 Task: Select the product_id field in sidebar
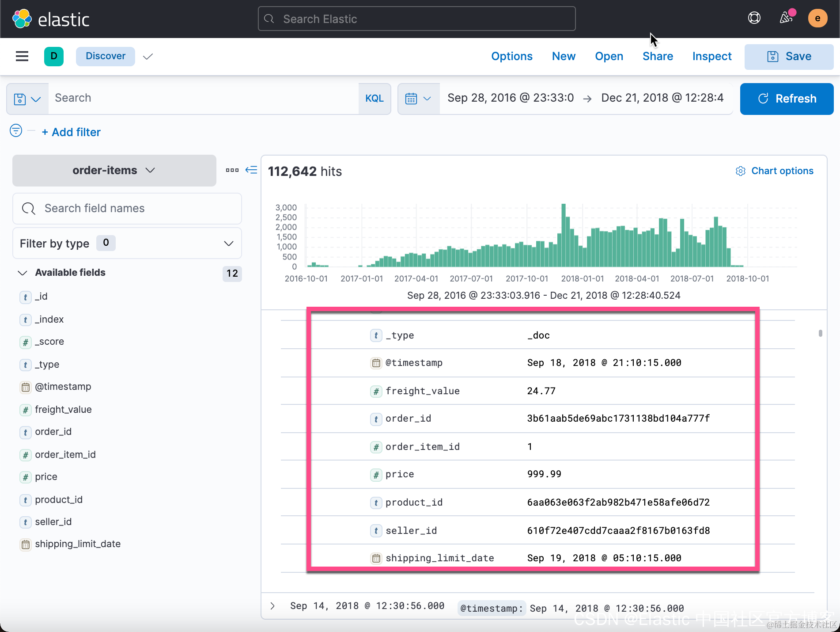pyautogui.click(x=59, y=500)
